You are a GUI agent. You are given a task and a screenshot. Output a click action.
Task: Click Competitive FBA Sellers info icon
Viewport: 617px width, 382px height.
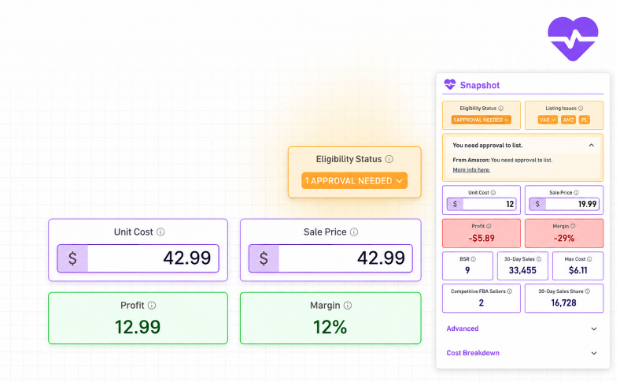(x=510, y=292)
